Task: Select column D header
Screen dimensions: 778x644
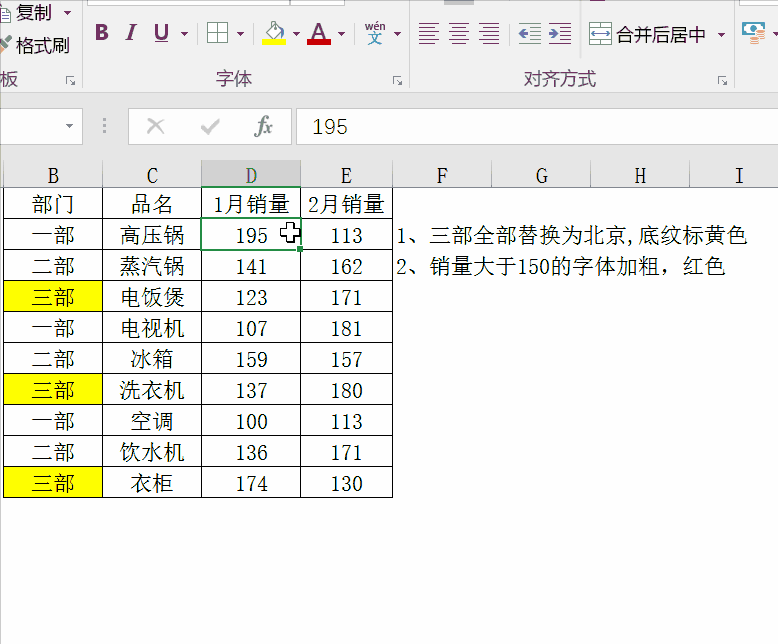Action: [x=251, y=175]
